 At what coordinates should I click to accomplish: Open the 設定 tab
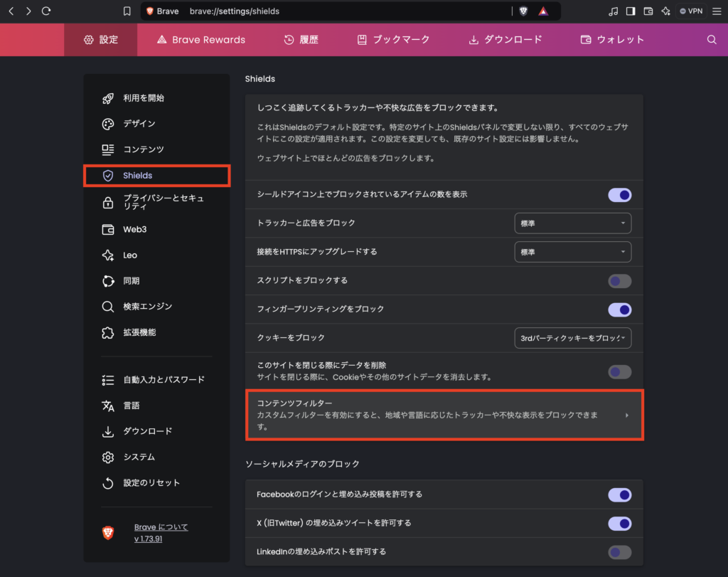coord(101,40)
